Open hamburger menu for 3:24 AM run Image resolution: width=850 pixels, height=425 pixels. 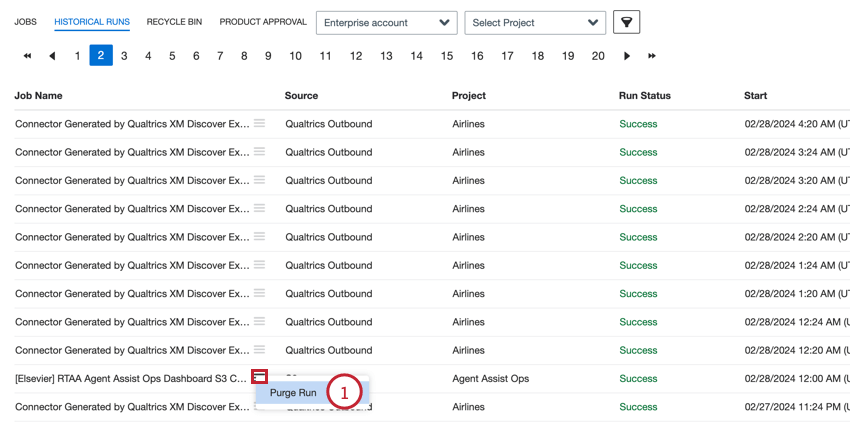tap(260, 151)
